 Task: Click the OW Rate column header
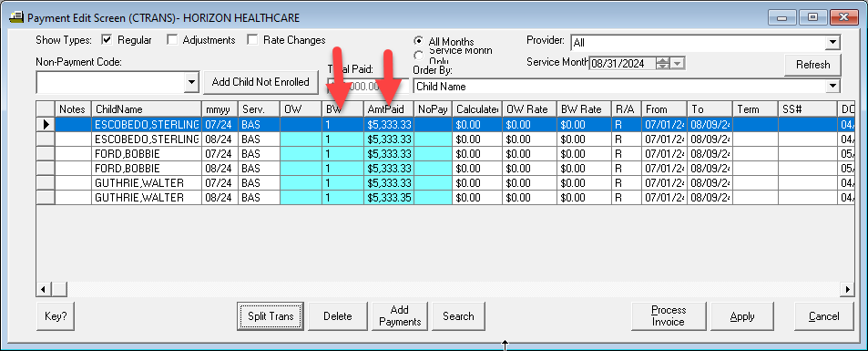530,109
